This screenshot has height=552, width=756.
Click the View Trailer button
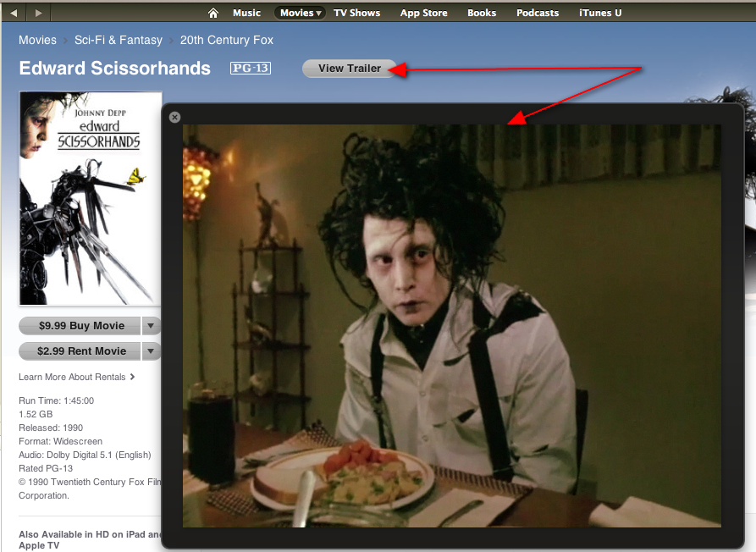point(350,69)
